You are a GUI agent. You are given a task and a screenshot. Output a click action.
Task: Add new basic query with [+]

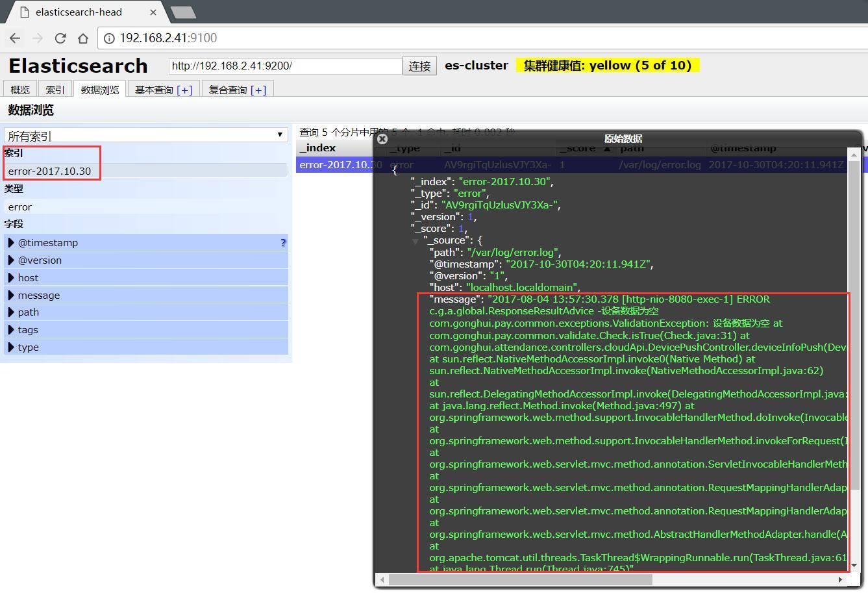(184, 90)
